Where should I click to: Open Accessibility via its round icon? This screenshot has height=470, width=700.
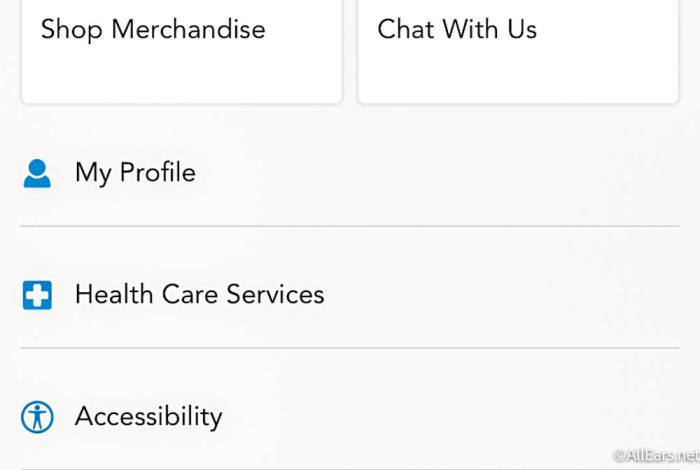(37, 417)
